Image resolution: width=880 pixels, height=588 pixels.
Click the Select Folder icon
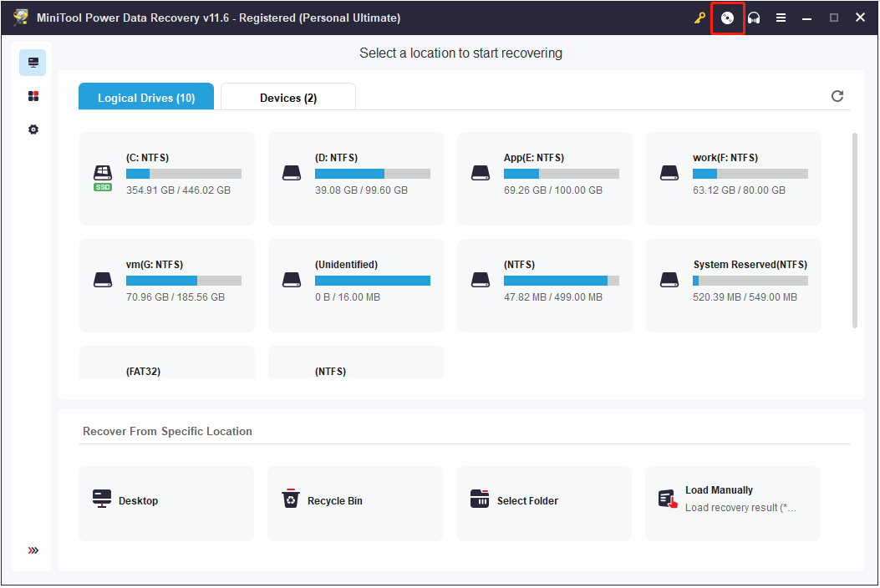(480, 499)
